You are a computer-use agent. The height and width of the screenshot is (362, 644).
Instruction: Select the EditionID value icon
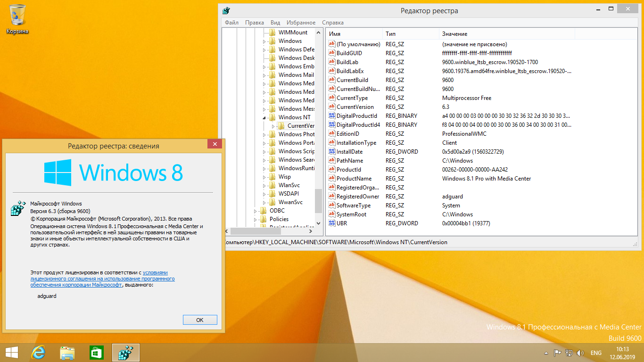click(x=332, y=134)
